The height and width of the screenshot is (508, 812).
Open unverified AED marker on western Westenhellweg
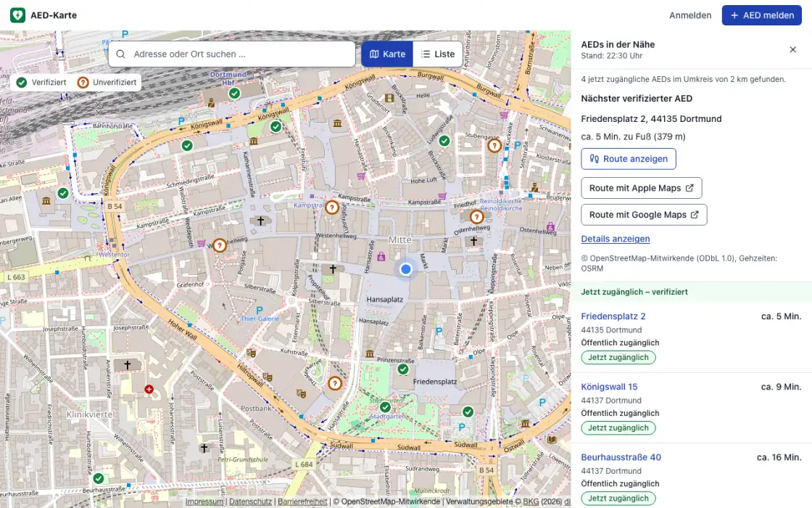pyautogui.click(x=220, y=245)
